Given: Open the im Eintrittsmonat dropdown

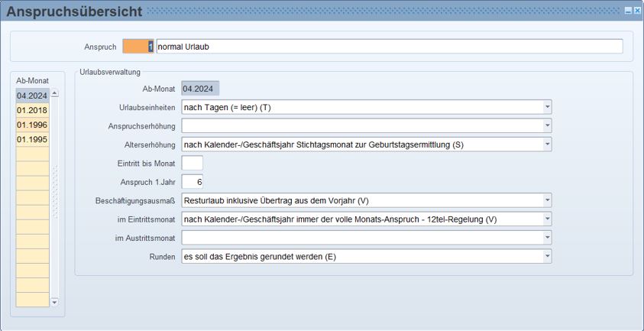Looking at the screenshot, I should point(547,219).
